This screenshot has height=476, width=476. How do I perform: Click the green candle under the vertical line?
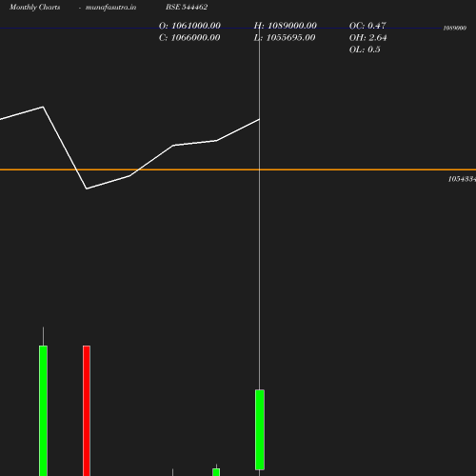tap(260, 429)
